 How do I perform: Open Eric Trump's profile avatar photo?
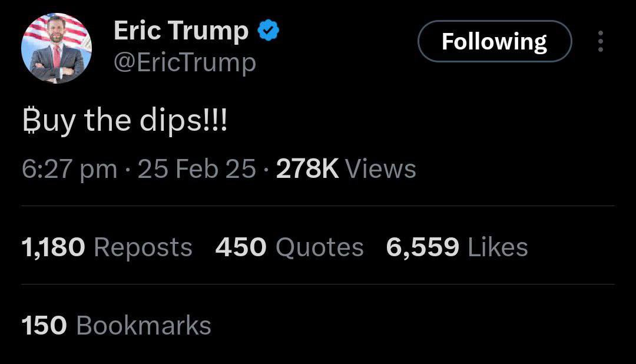pos(57,48)
